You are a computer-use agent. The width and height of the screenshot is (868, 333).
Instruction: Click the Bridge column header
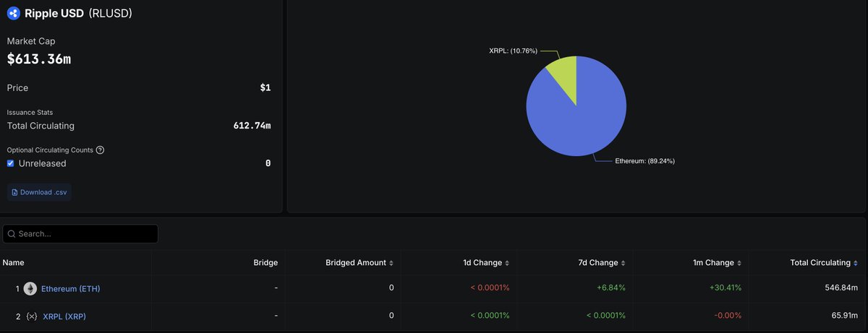(265, 263)
